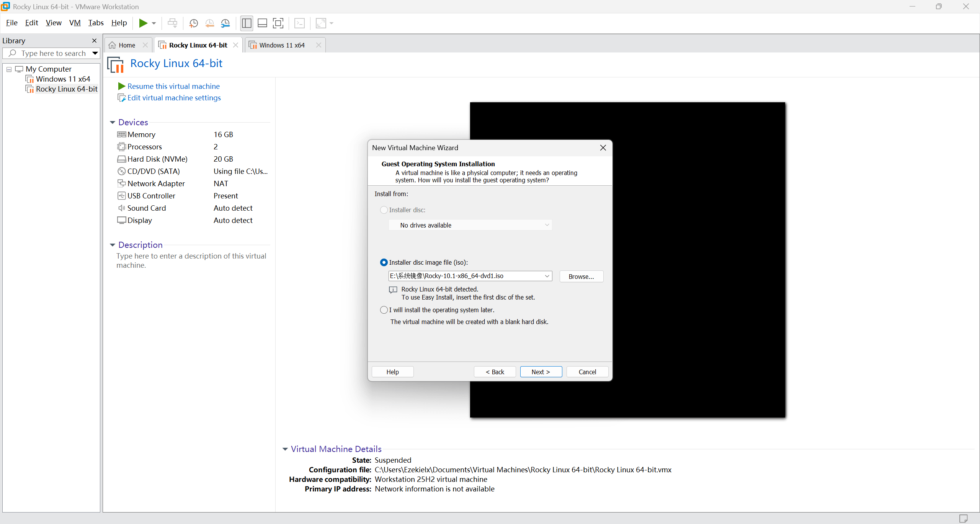
Task: Click the description text field
Action: [191, 260]
